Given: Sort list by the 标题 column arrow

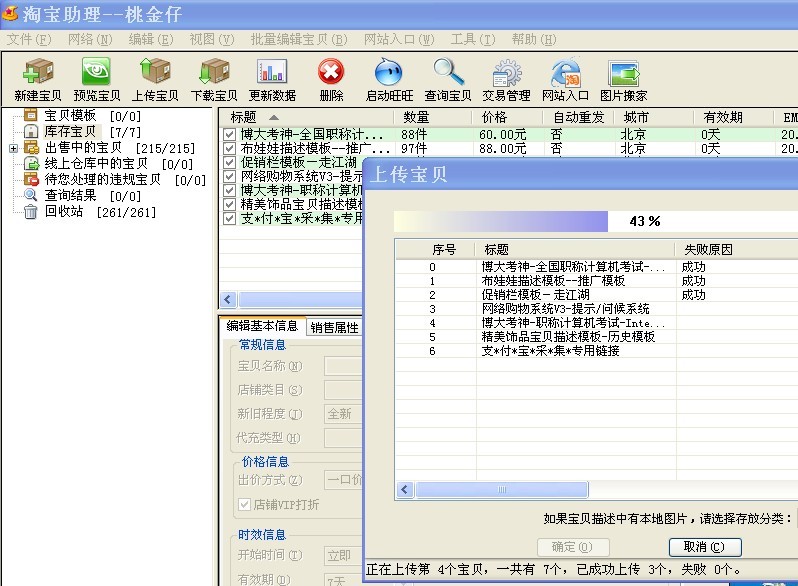Looking at the screenshot, I should click(274, 117).
